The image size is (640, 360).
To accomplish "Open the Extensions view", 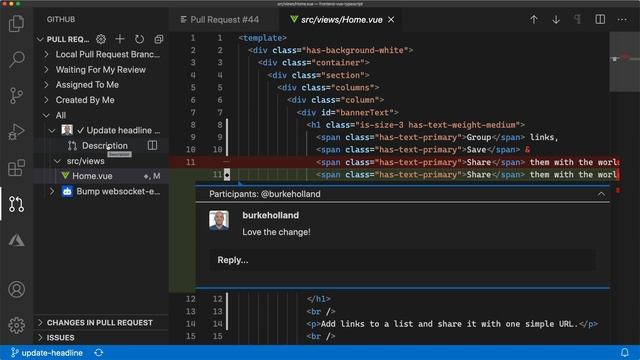I will pos(16,167).
